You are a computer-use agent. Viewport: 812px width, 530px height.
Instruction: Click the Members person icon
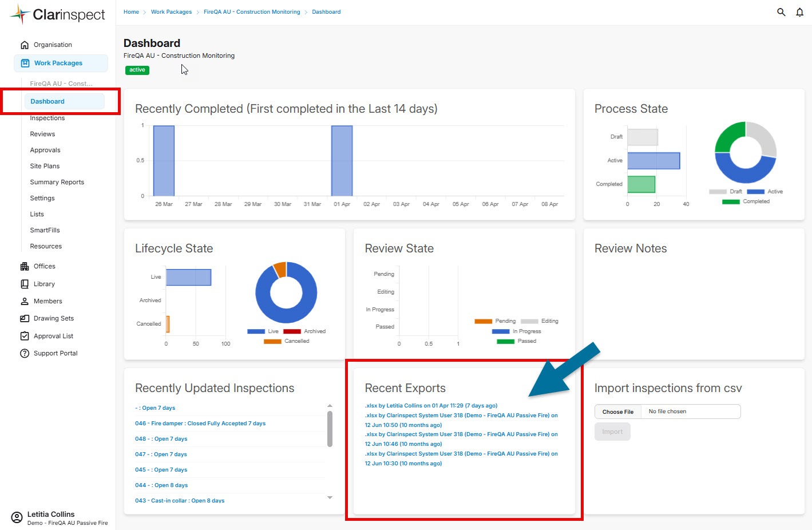point(25,301)
